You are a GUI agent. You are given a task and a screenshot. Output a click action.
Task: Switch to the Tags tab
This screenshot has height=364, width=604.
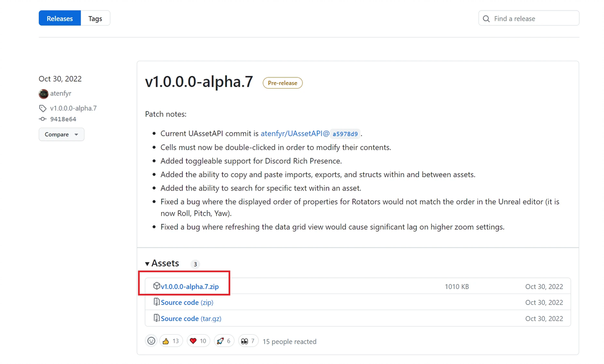click(x=95, y=19)
